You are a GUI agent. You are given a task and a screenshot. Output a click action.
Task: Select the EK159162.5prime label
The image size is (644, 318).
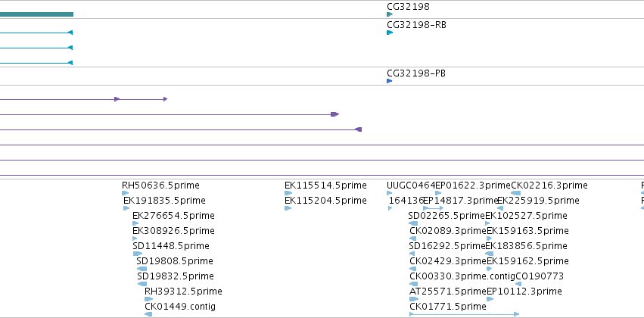tap(527, 261)
